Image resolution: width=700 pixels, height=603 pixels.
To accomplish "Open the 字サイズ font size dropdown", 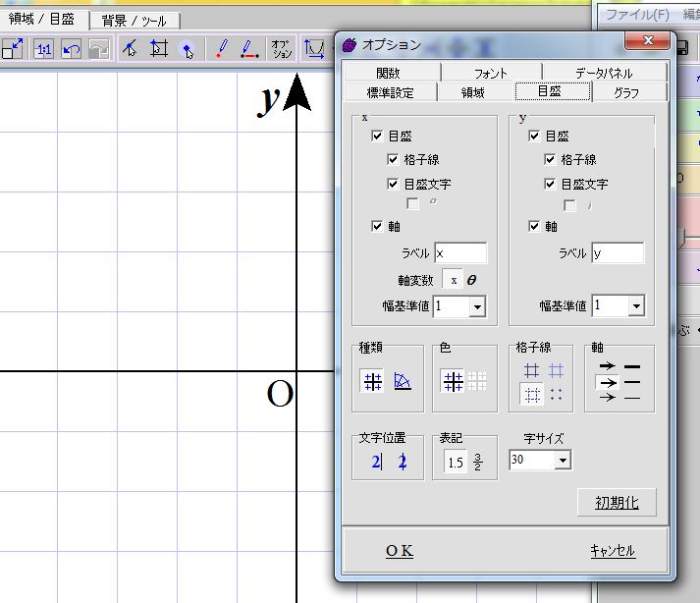I will [563, 461].
